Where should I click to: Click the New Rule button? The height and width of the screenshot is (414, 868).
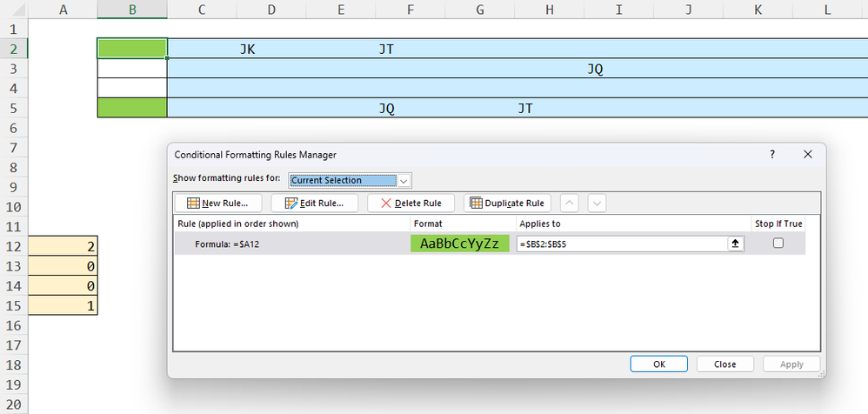pos(218,204)
